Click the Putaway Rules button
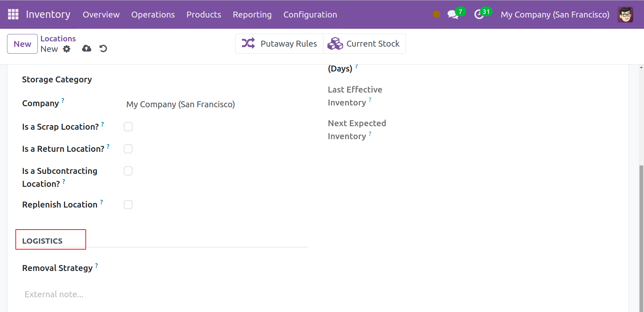Viewport: 644px width, 312px height. click(279, 44)
